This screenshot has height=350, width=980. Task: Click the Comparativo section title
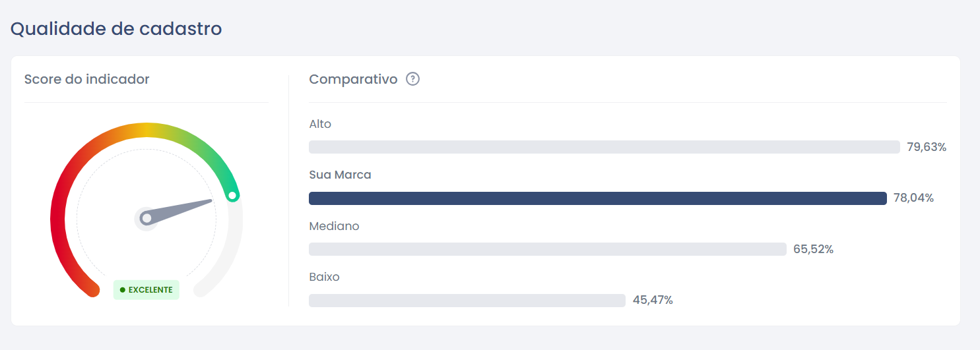[x=353, y=80]
